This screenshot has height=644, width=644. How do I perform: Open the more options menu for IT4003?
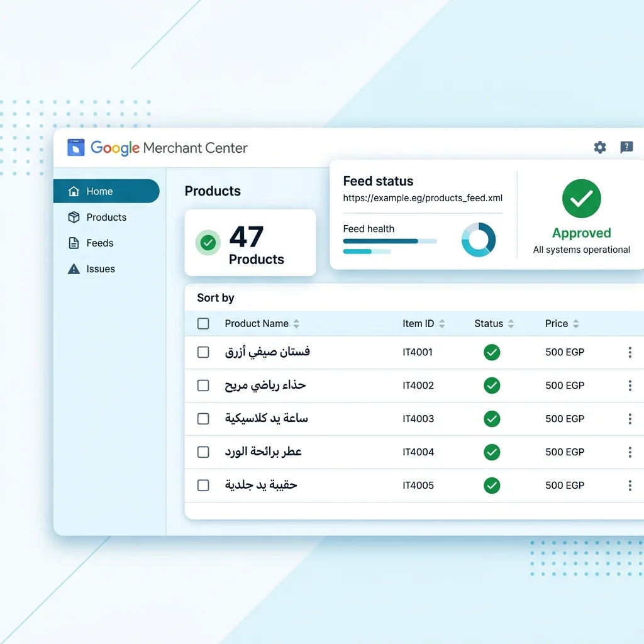point(630,418)
